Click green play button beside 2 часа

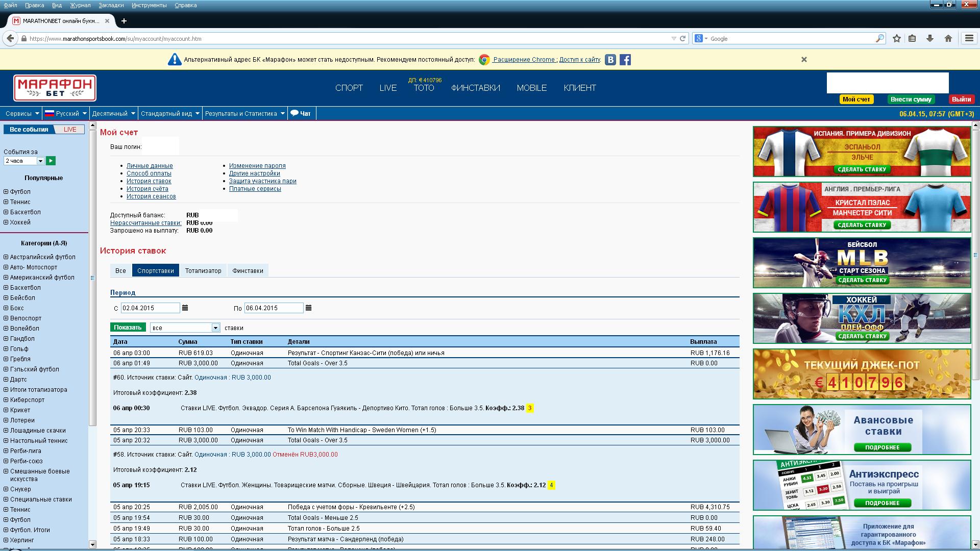[51, 161]
